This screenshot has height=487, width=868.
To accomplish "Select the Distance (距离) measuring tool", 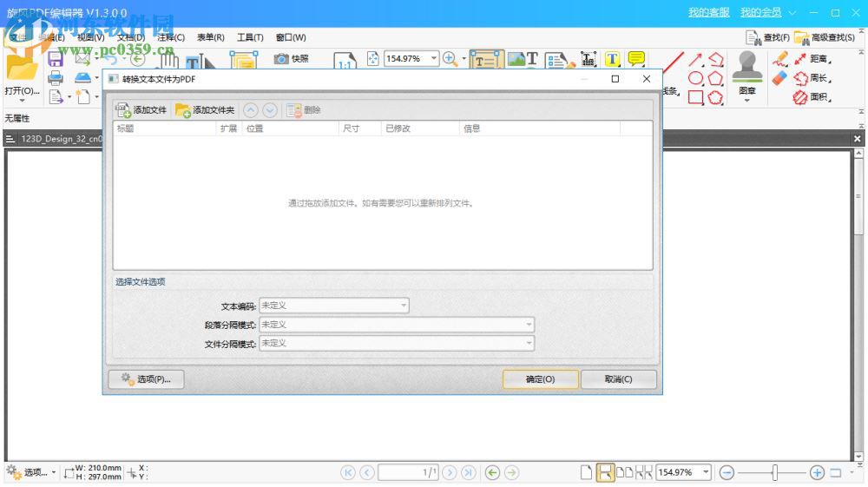I will tap(812, 59).
